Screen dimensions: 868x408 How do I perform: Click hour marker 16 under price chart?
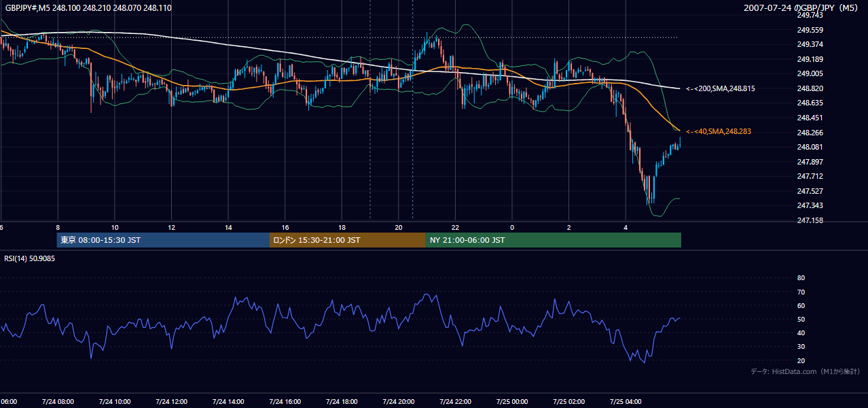coord(285,227)
